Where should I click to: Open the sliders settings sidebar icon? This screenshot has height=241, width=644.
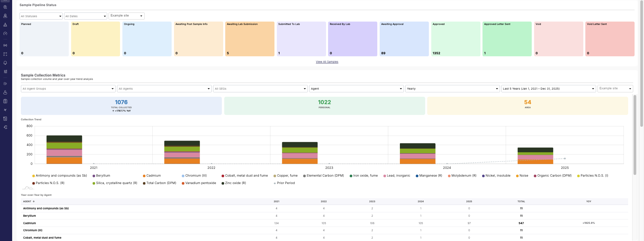[x=5, y=71]
